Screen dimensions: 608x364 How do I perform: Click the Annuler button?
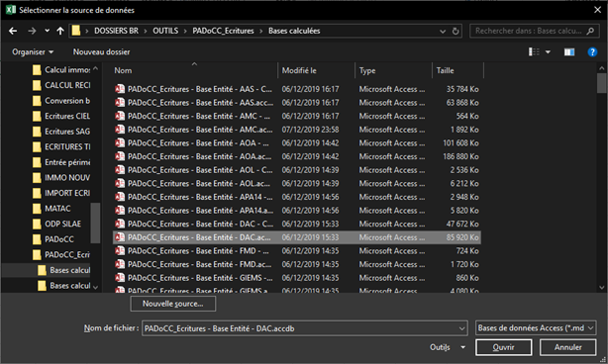(567, 347)
